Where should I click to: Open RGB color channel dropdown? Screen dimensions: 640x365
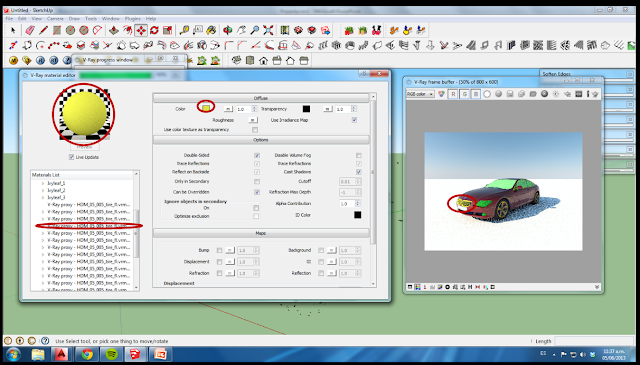(x=420, y=94)
